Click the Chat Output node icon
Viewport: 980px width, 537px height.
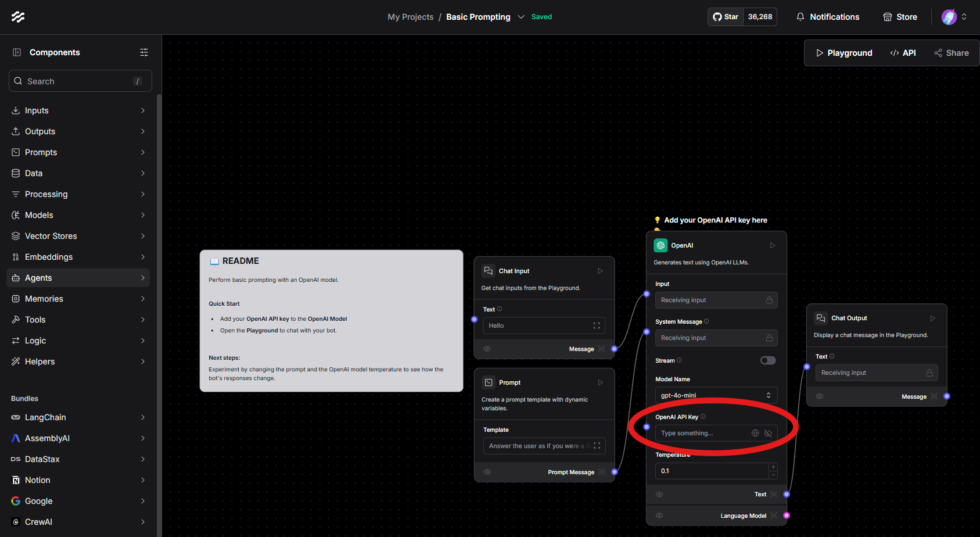(x=821, y=318)
